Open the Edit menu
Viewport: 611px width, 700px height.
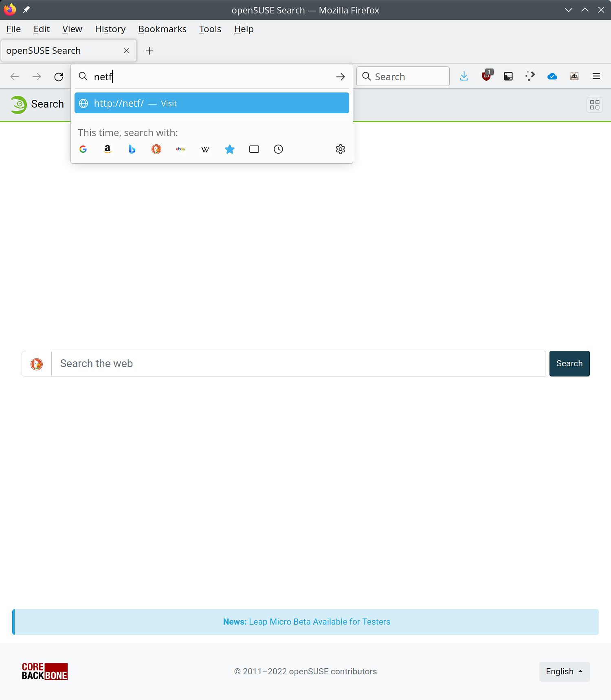click(42, 29)
